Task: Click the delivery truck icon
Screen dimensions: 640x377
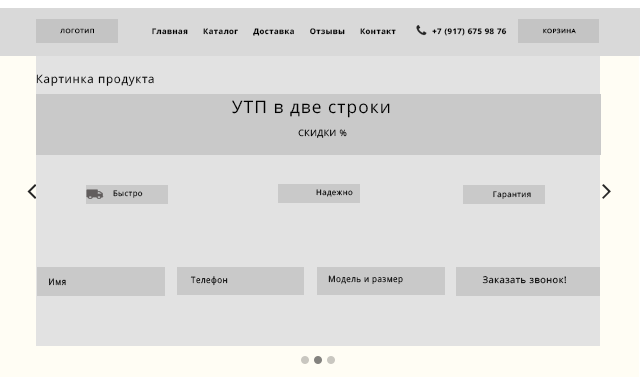Action: pyautogui.click(x=95, y=194)
